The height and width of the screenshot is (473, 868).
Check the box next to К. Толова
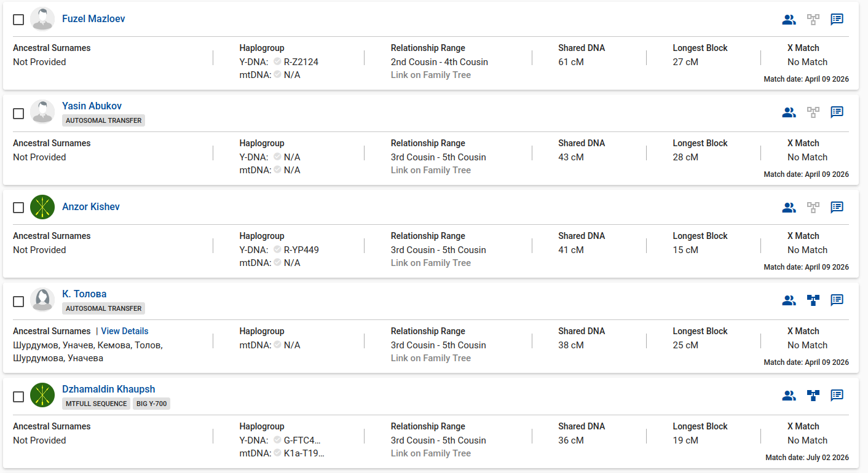pos(18,302)
